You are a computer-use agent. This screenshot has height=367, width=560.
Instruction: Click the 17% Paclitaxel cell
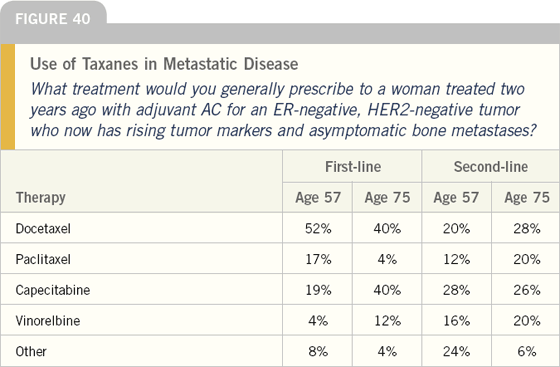tap(318, 259)
